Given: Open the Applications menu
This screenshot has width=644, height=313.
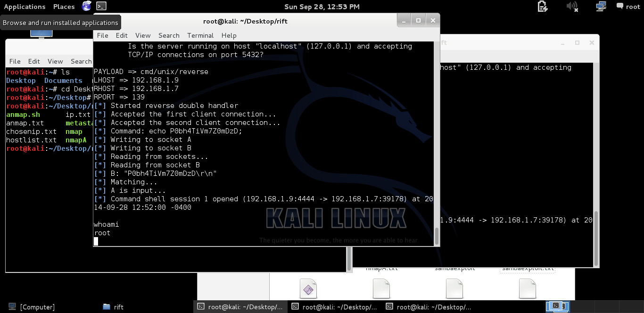Looking at the screenshot, I should [25, 7].
